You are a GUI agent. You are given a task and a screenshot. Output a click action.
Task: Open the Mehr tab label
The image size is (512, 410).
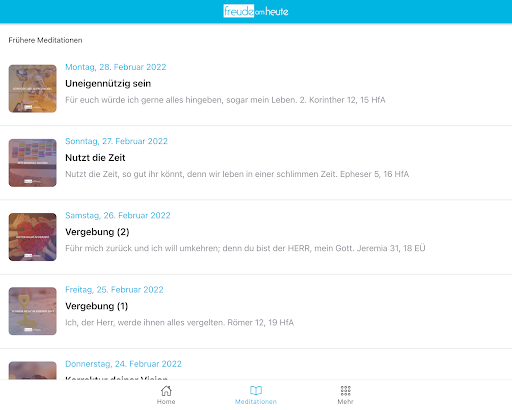[346, 402]
